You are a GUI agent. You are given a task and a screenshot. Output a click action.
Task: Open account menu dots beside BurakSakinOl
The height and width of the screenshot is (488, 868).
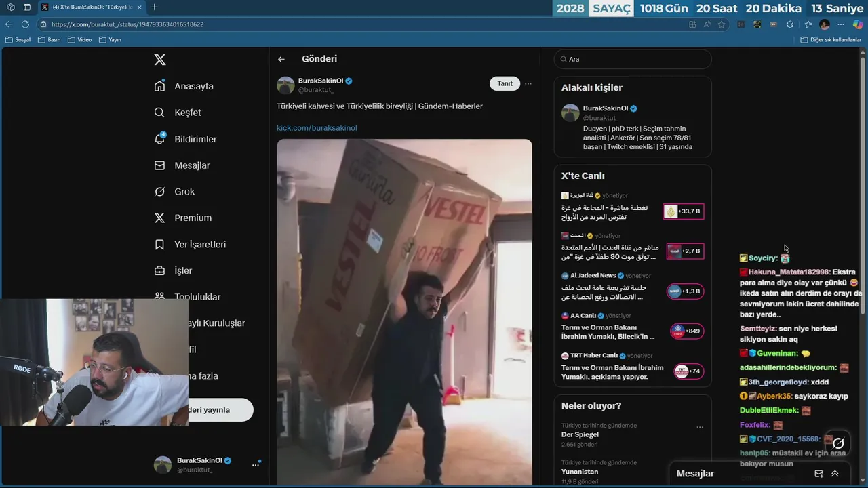pyautogui.click(x=256, y=465)
